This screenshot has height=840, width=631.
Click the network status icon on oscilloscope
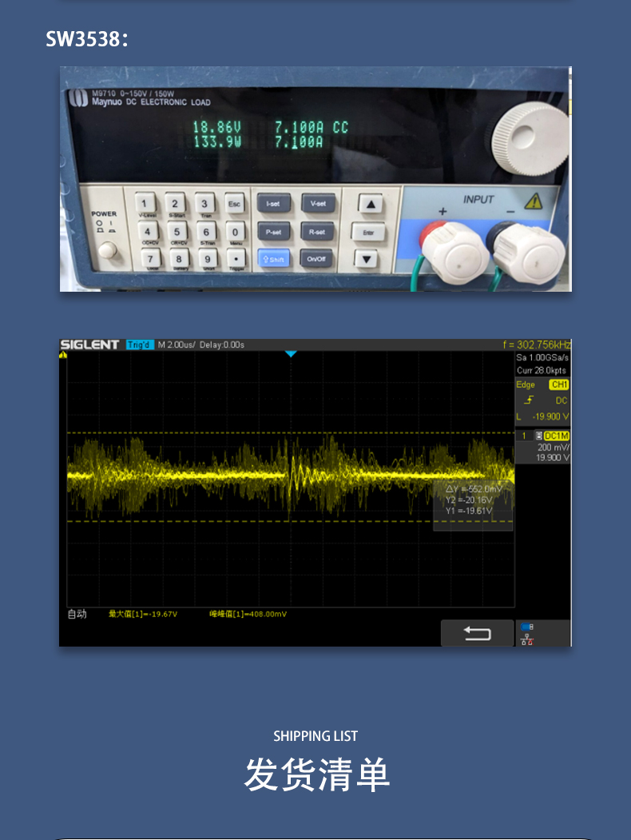(527, 639)
